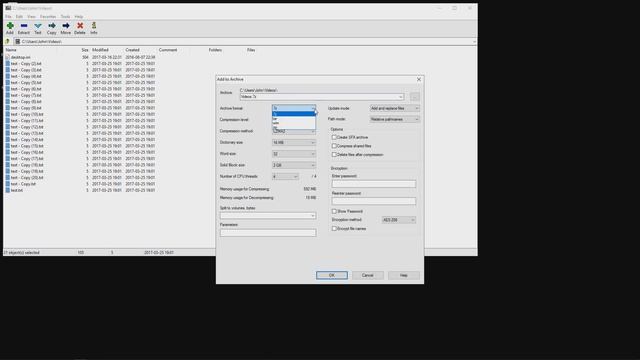Screen dimensions: 640x360
Task: Click the icon of test - Copy (9).txt
Action: [7, 108]
